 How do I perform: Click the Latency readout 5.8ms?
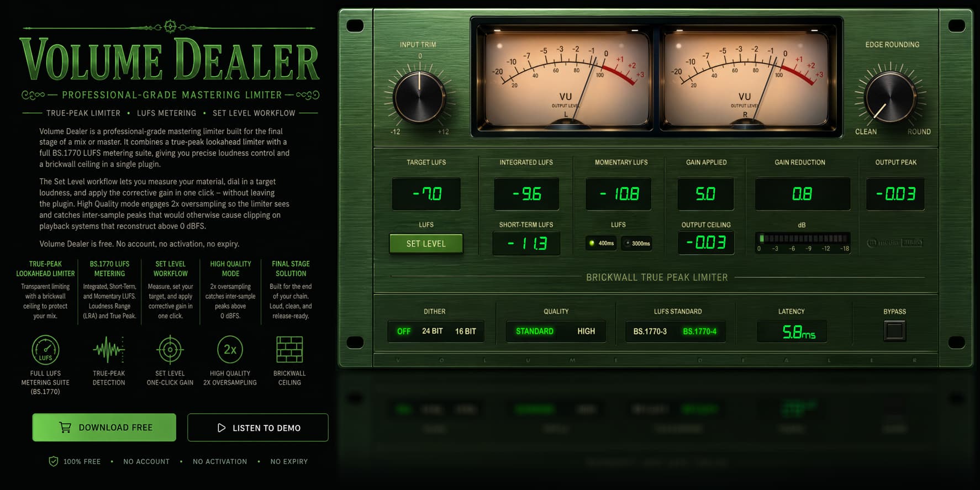pyautogui.click(x=792, y=331)
